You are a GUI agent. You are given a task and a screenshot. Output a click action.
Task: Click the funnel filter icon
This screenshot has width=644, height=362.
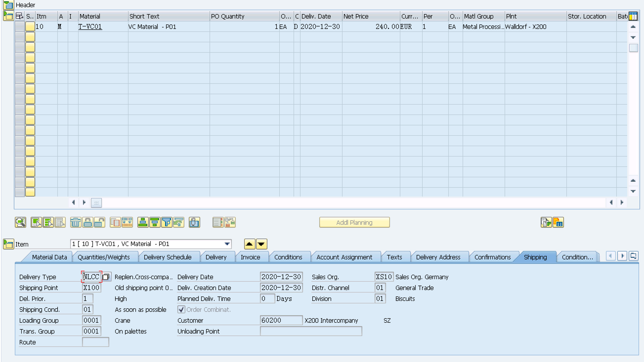click(x=167, y=222)
